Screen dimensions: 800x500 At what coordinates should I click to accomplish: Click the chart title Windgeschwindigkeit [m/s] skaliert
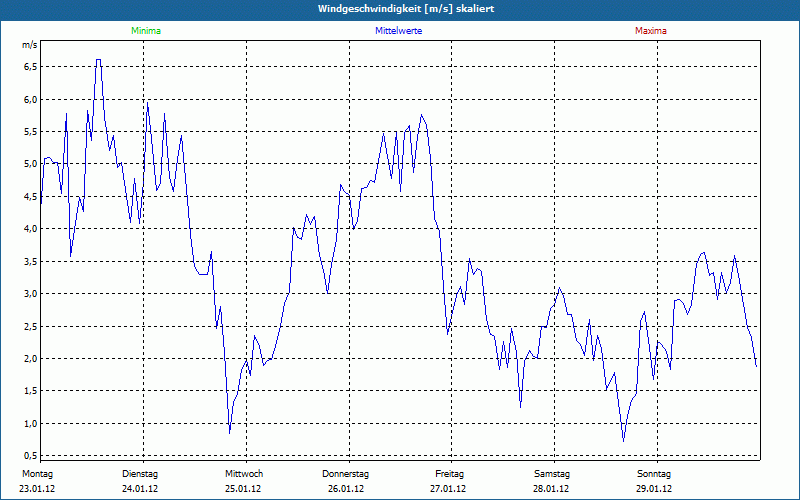[406, 9]
